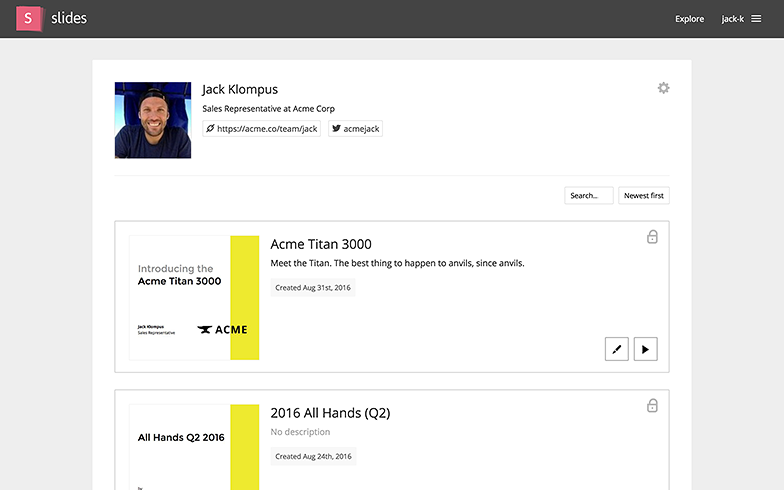Open the All Hands Q2 2016 deck thumbnail

[x=194, y=447]
